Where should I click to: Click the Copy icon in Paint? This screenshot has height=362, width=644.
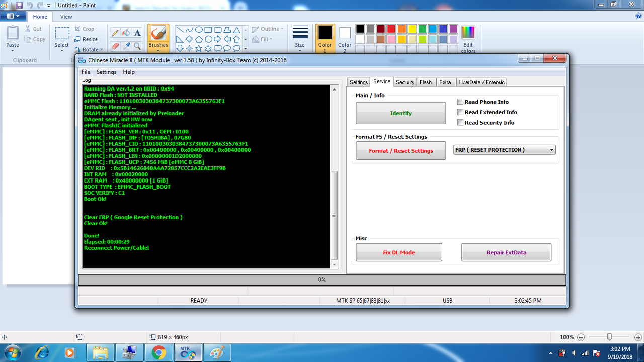(28, 39)
